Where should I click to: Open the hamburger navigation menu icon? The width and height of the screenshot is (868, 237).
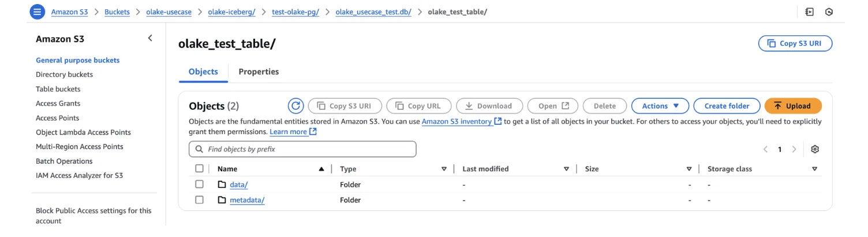(36, 12)
